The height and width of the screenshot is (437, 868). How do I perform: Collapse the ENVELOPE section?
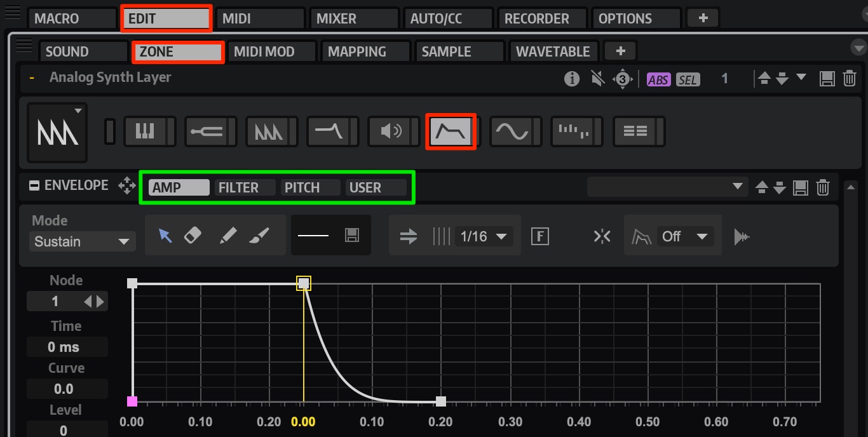coord(35,185)
